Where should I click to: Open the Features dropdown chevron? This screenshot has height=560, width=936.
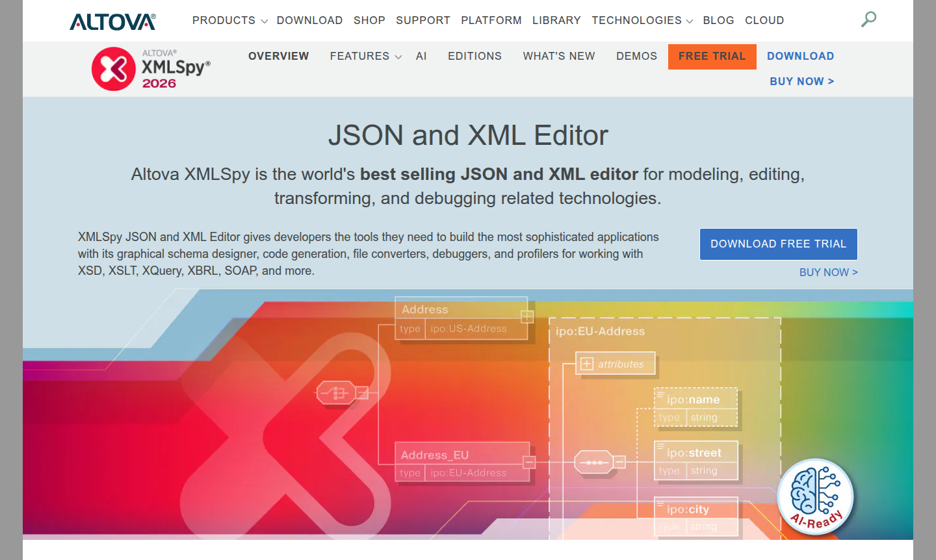398,57
